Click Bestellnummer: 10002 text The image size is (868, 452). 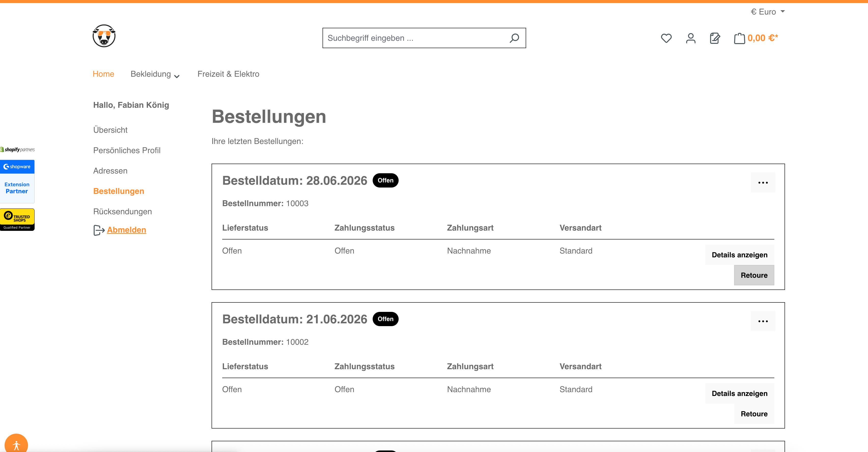[x=265, y=342]
